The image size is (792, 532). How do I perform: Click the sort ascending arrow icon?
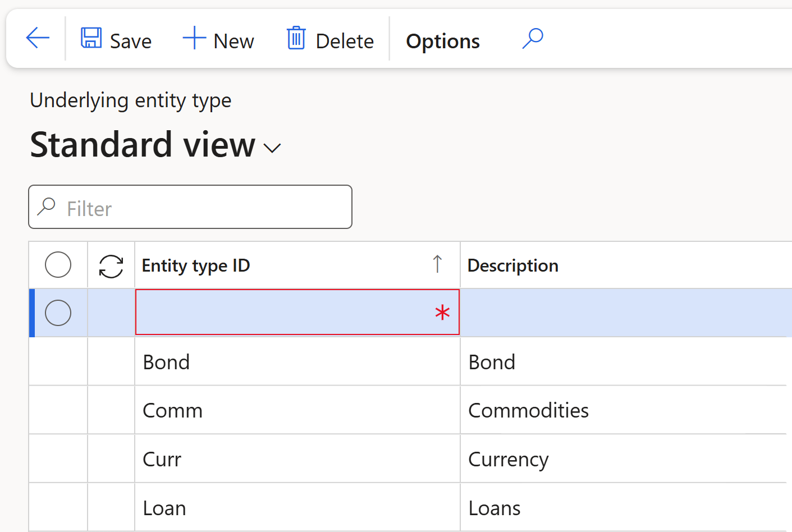[x=437, y=264]
